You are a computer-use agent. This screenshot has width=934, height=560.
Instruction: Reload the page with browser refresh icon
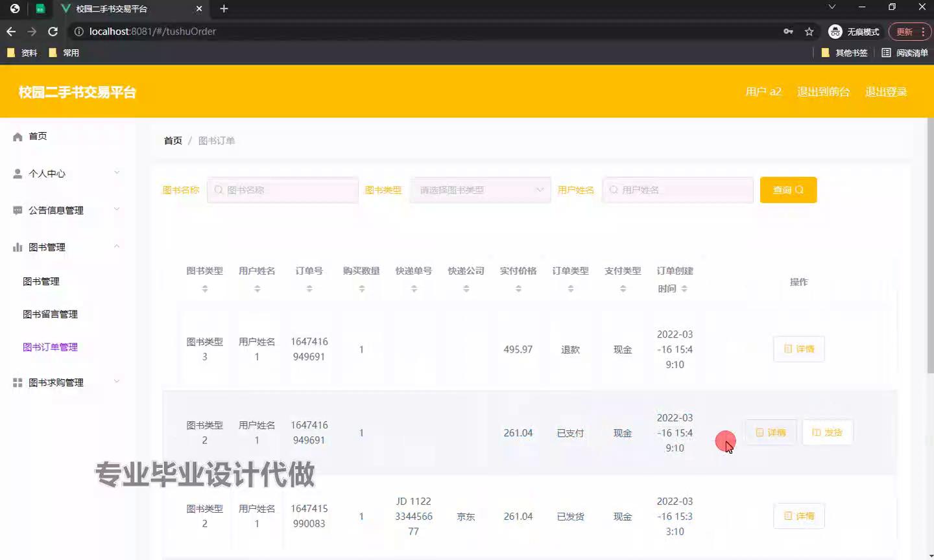53,31
